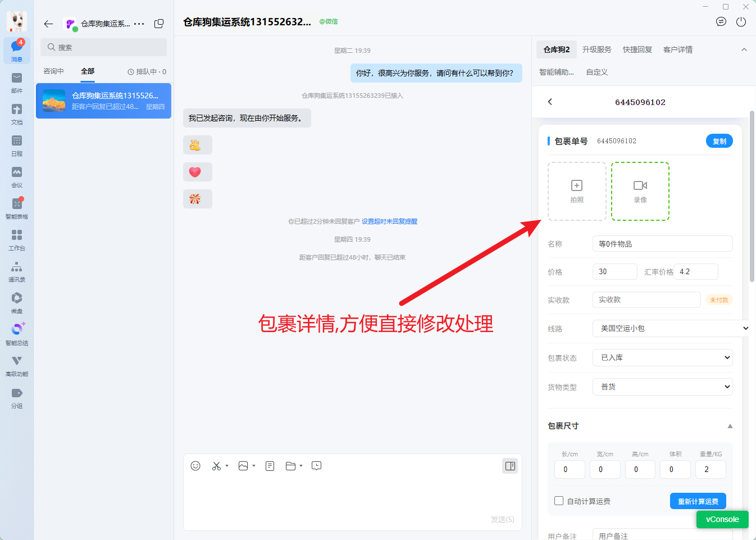The height and width of the screenshot is (540, 756).
Task: Switch to the 自定义 tab
Action: [x=597, y=72]
